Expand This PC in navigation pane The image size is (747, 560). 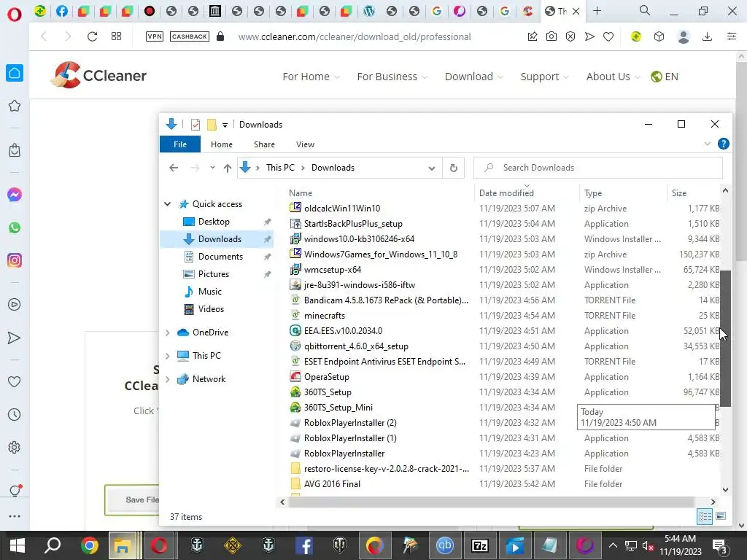[x=168, y=356]
